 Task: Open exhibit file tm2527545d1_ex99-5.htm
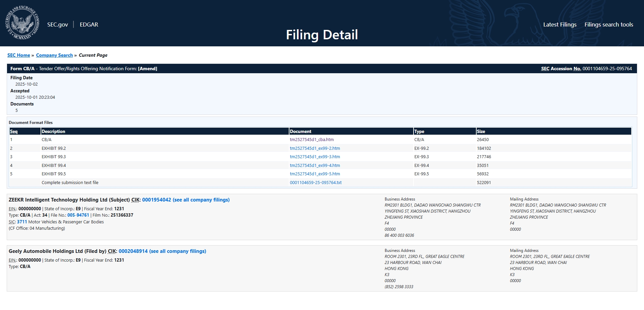tap(315, 174)
